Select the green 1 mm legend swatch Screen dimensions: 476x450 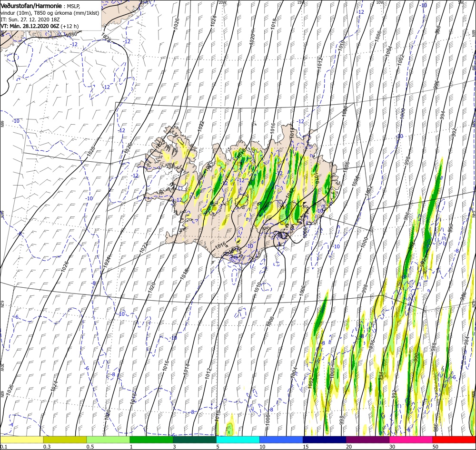(x=151, y=440)
